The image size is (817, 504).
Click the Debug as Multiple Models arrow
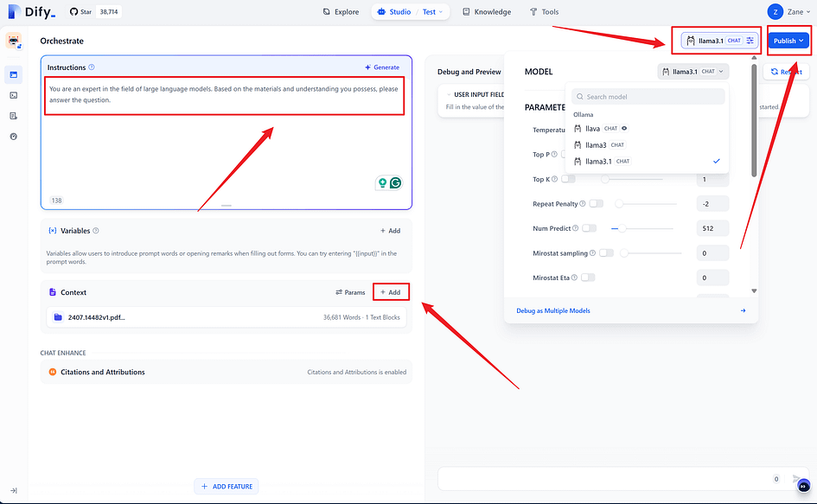click(x=743, y=310)
